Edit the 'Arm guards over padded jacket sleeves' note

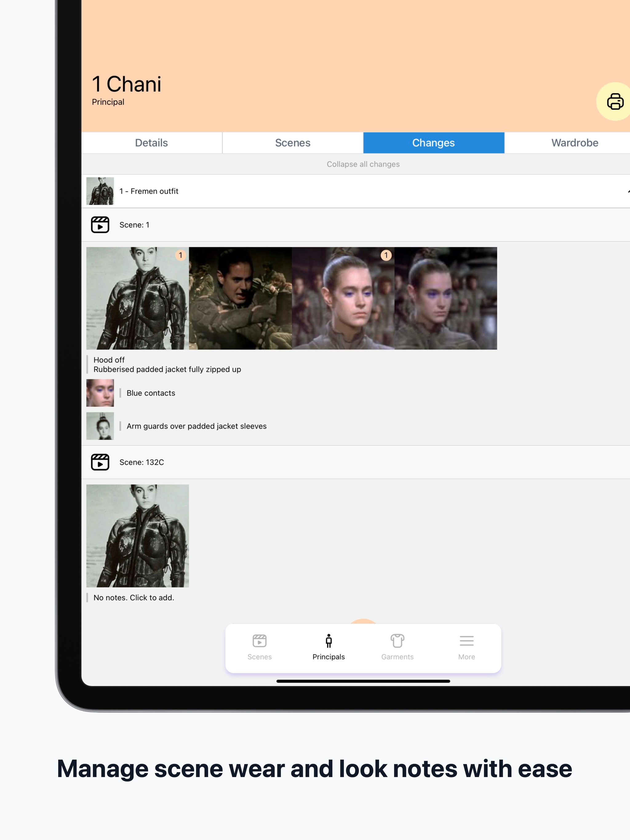point(197,426)
